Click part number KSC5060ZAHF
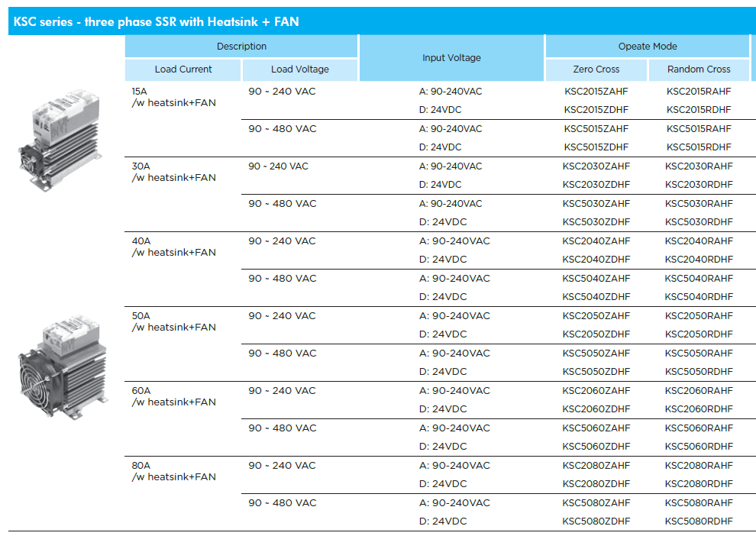 (596, 428)
